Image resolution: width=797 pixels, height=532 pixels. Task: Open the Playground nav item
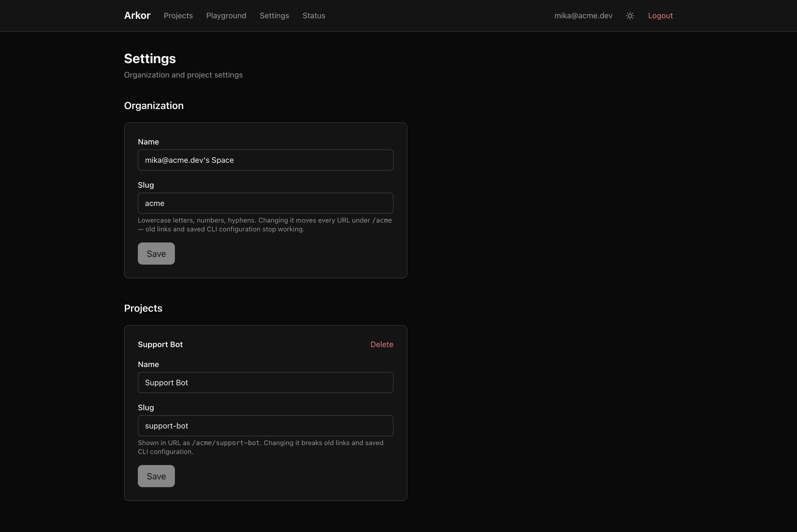point(226,16)
